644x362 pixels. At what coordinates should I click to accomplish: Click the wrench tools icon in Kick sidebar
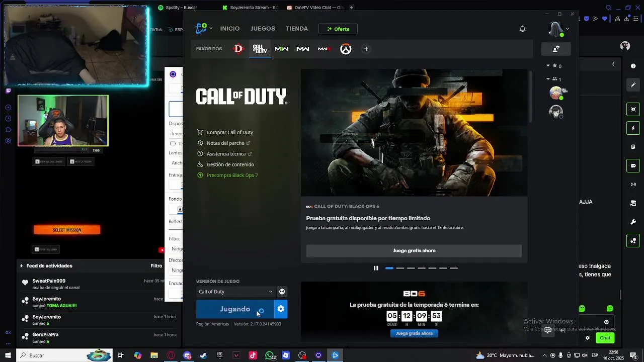(x=633, y=222)
